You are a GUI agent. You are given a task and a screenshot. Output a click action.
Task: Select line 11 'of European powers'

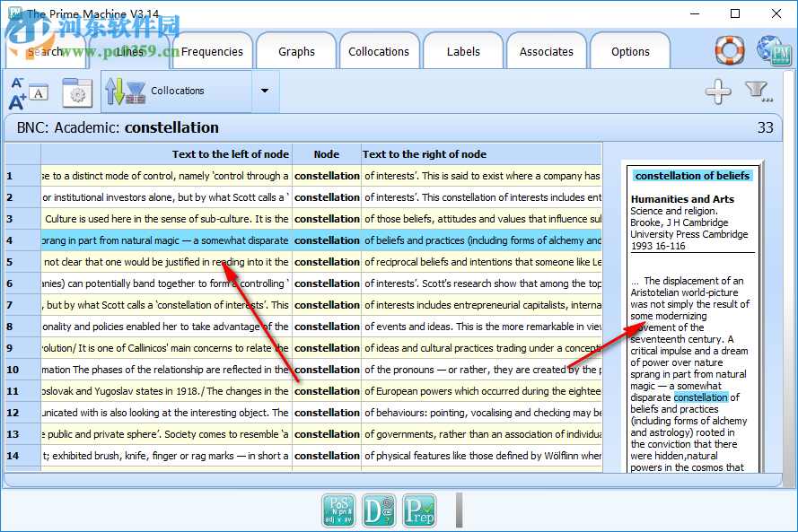(x=303, y=391)
